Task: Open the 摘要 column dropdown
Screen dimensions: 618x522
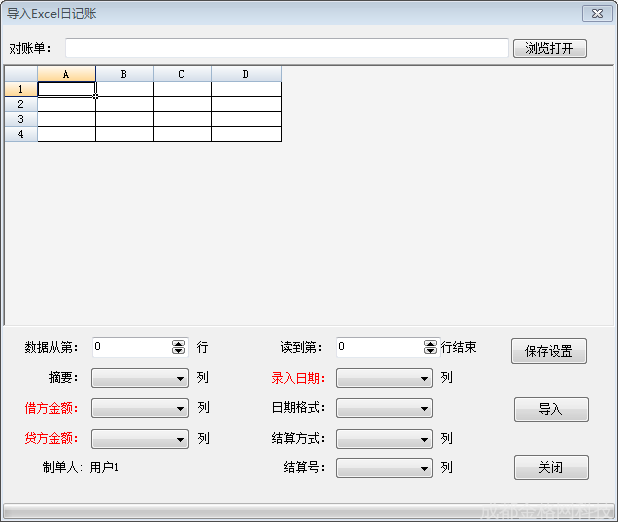Action: pyautogui.click(x=140, y=378)
